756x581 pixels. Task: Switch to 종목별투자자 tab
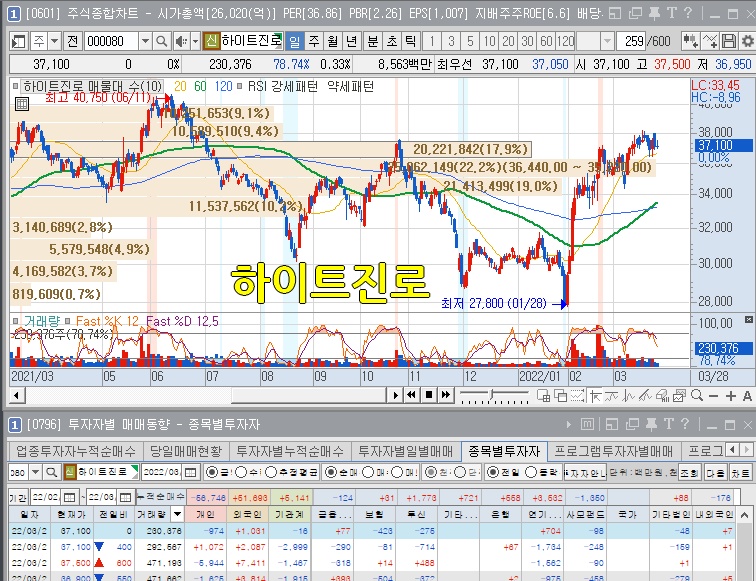point(504,451)
